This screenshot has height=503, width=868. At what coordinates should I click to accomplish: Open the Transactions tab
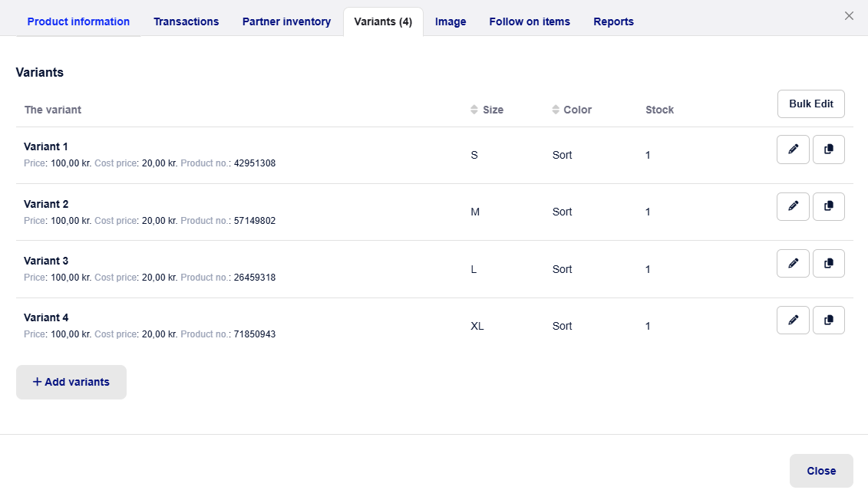coord(186,21)
